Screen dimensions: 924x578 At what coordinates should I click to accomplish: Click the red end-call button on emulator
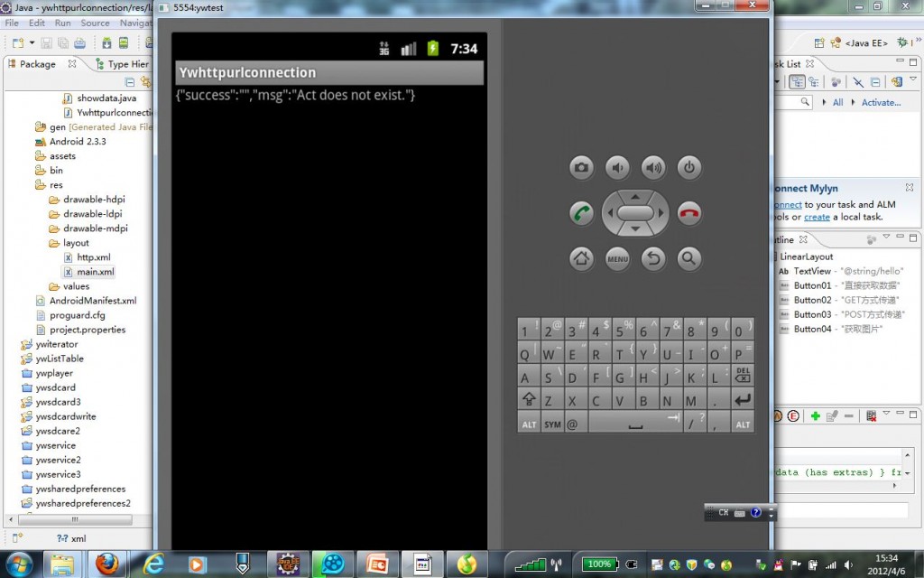tap(688, 213)
